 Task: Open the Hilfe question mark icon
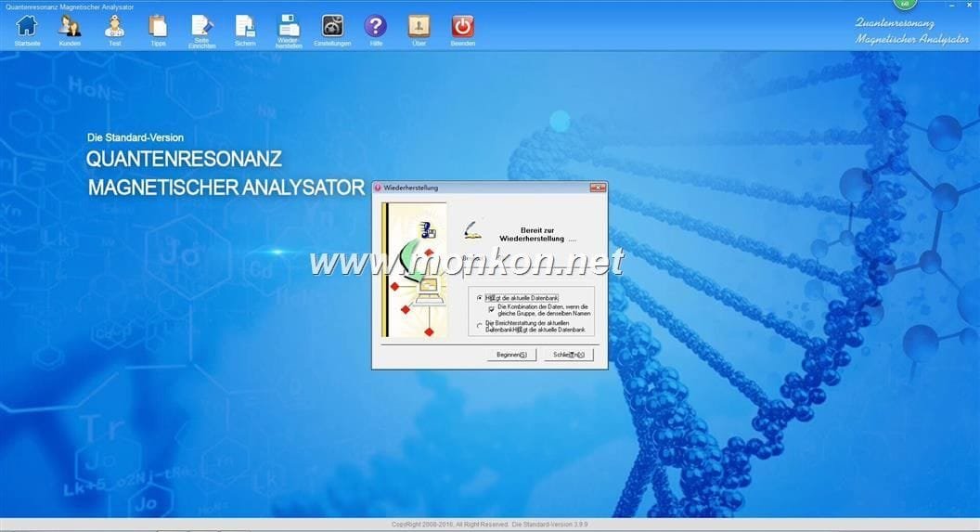point(376,26)
